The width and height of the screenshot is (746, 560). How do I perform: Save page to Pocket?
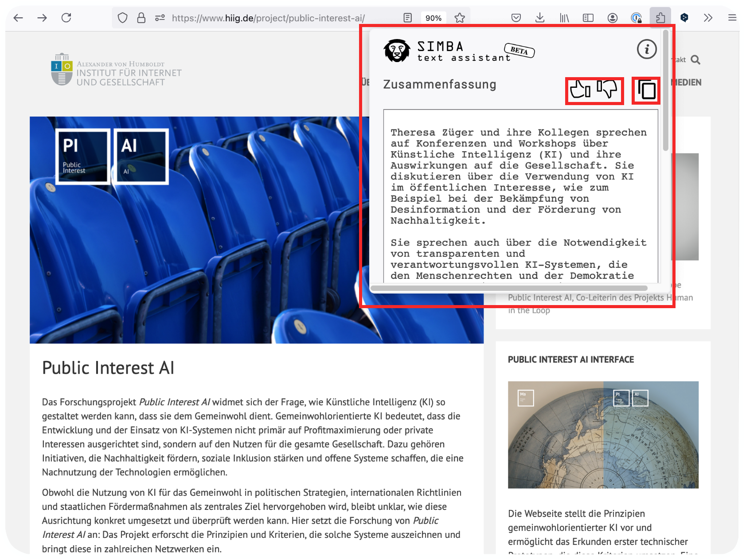516,18
